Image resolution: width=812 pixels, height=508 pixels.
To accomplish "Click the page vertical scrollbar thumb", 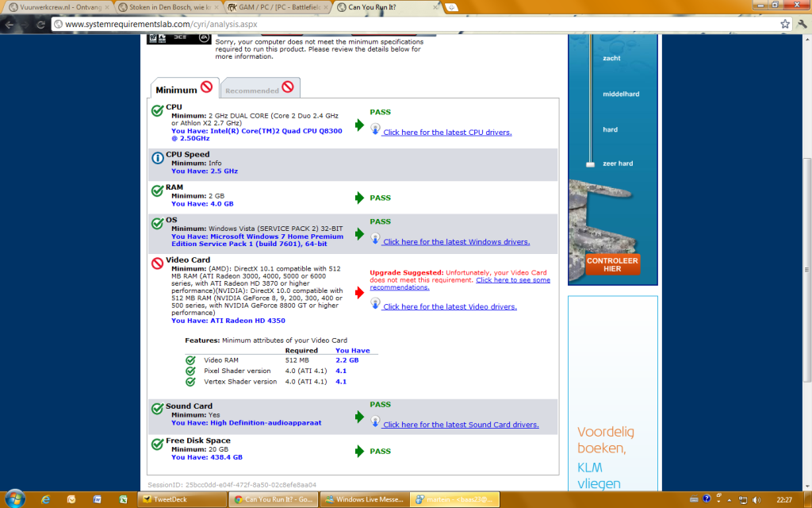I will click(x=806, y=270).
